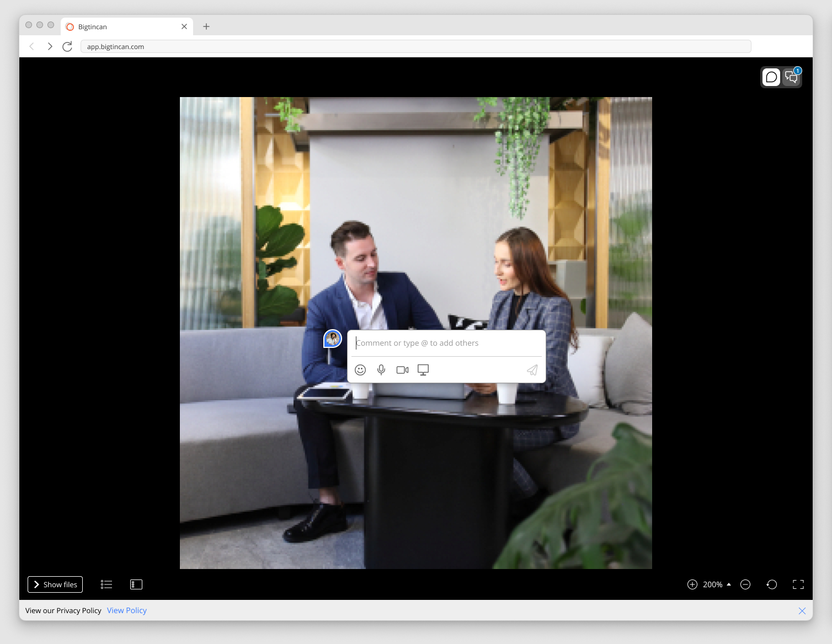Rotate the image with the rotate icon
Image resolution: width=832 pixels, height=644 pixels.
[772, 584]
